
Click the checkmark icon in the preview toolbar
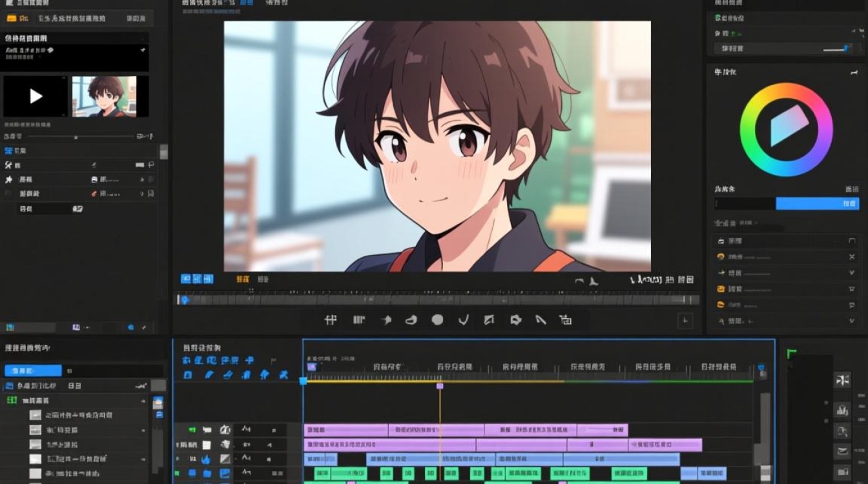pyautogui.click(x=463, y=319)
